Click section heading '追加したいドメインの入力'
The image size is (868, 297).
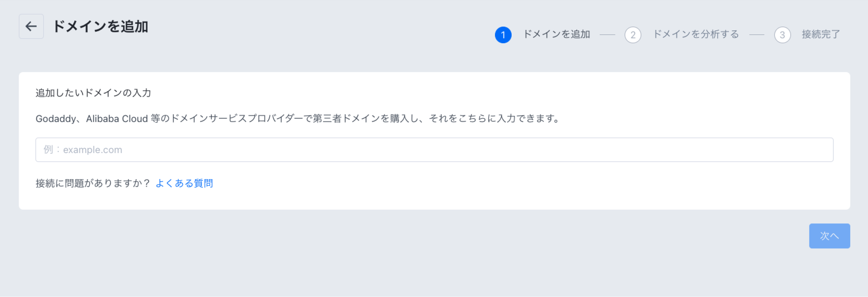pyautogui.click(x=93, y=93)
